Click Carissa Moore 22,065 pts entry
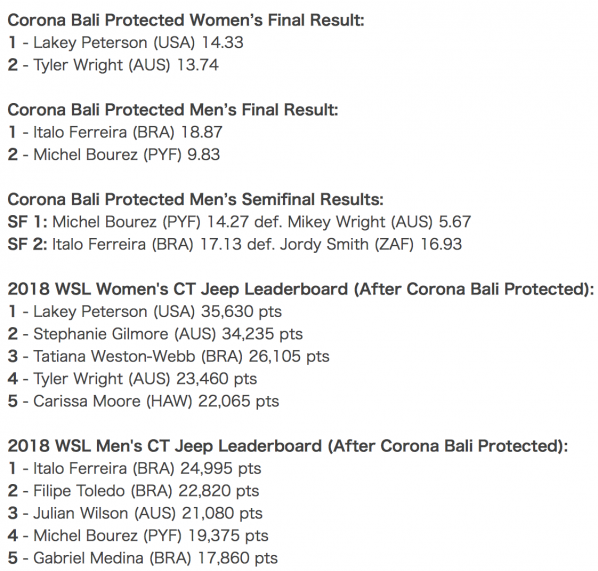 coord(143,401)
